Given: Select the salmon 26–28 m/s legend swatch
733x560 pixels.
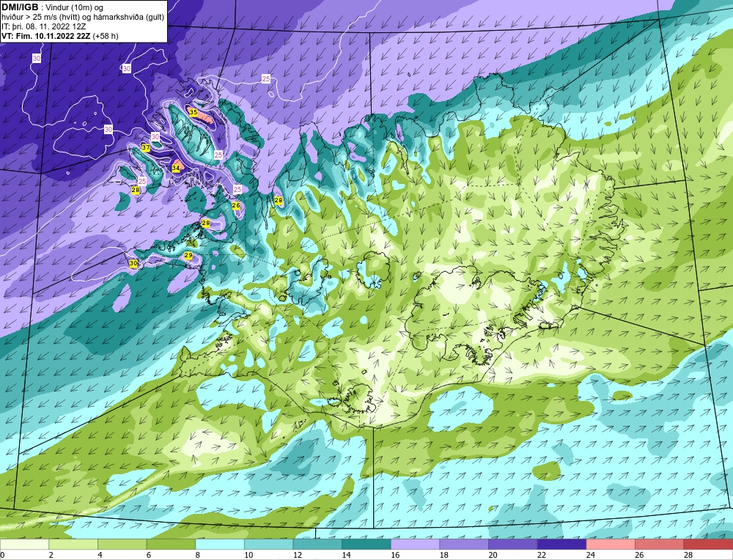Looking at the screenshot, I should pyautogui.click(x=660, y=544).
